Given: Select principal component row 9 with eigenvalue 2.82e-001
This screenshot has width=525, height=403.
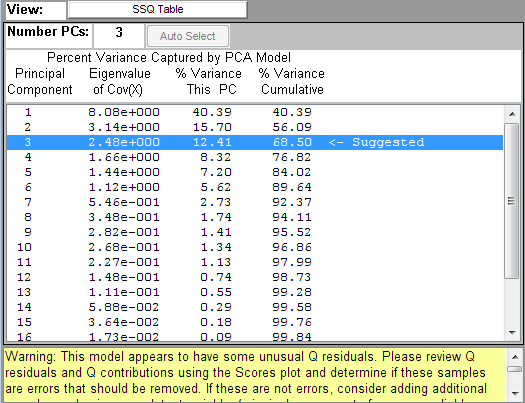Looking at the screenshot, I should (x=255, y=232).
